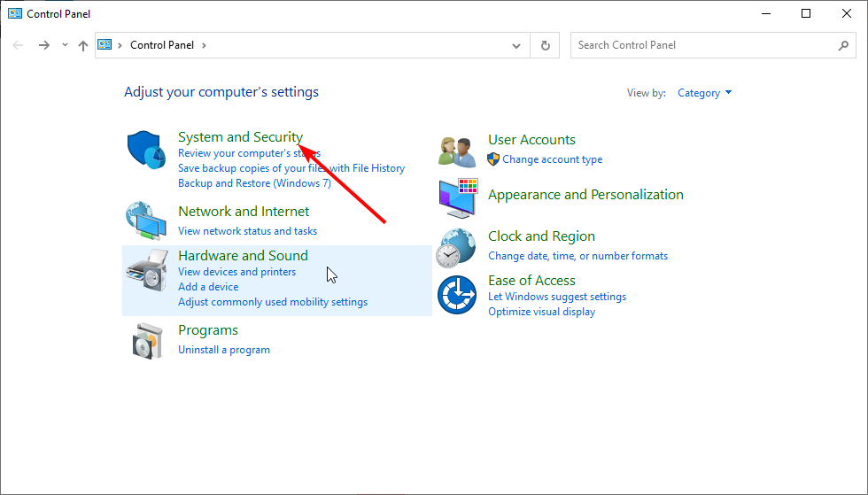
Task: Click Review your computer's status
Action: [249, 153]
